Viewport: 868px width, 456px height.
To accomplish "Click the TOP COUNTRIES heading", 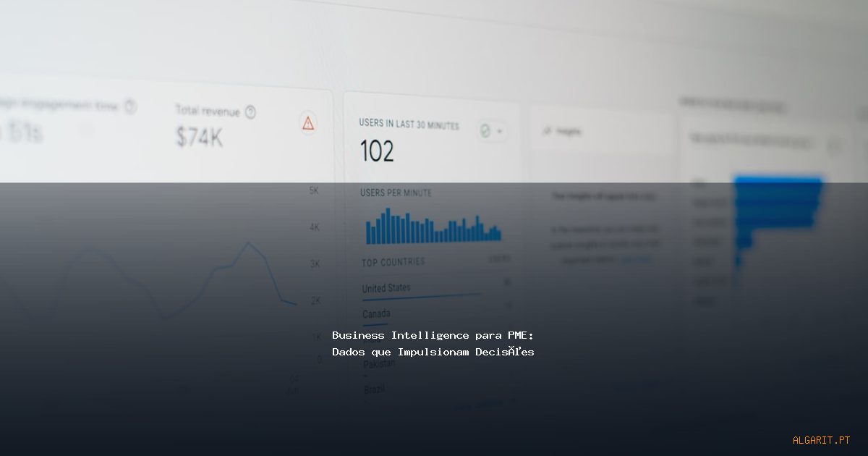I will 393,262.
